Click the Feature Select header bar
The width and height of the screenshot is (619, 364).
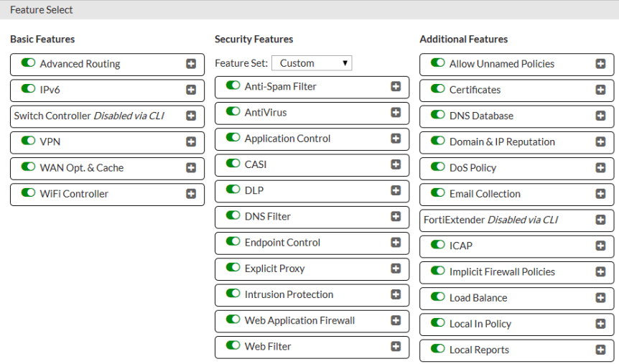point(309,10)
